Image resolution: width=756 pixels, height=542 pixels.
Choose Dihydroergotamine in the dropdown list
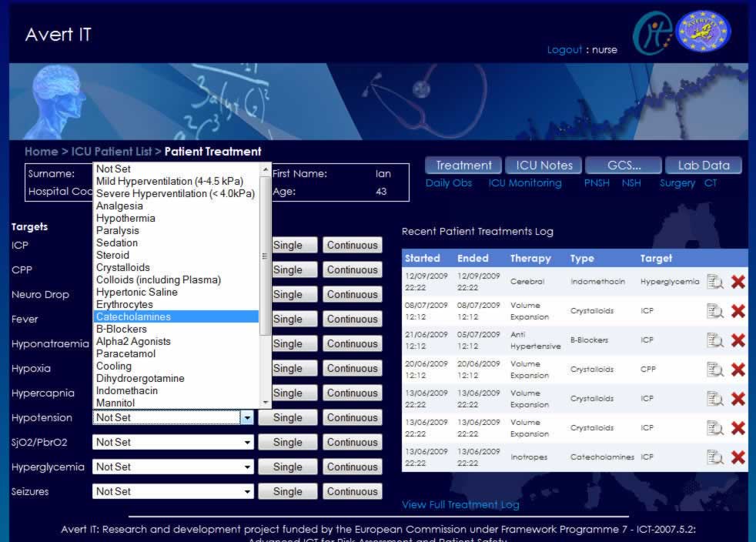coord(176,379)
